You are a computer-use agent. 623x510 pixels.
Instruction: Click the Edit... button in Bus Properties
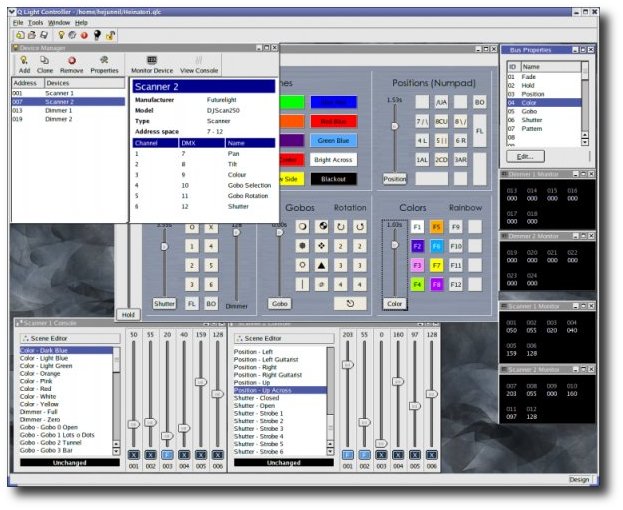click(x=525, y=156)
